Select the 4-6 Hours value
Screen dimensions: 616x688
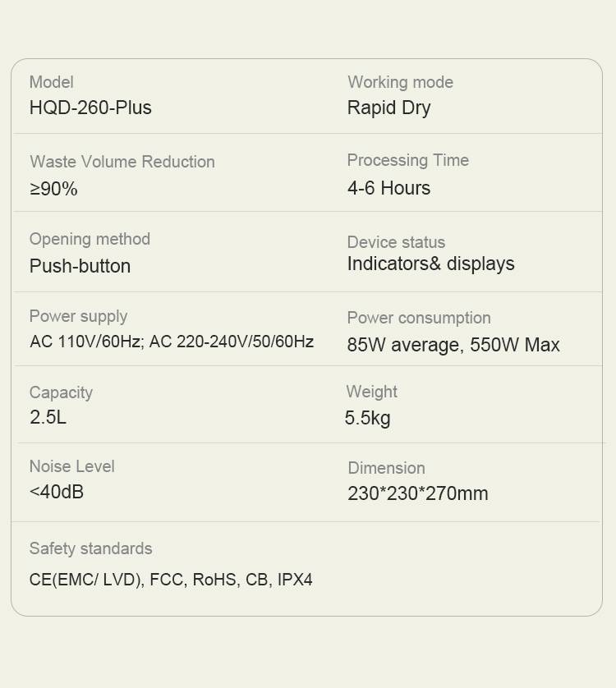[x=388, y=188]
